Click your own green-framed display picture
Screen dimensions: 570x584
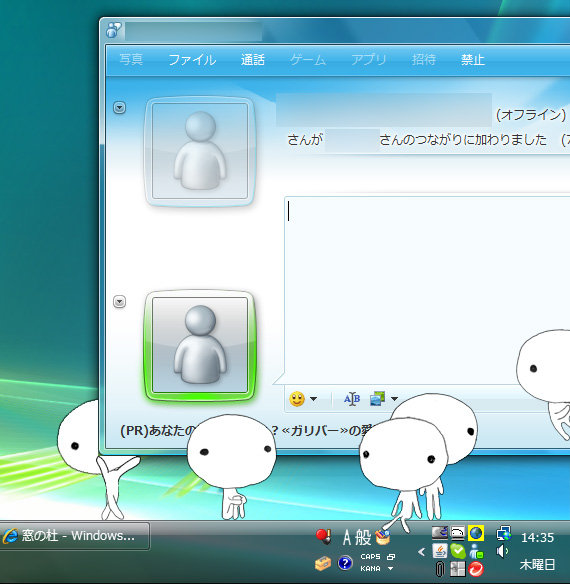(x=200, y=345)
